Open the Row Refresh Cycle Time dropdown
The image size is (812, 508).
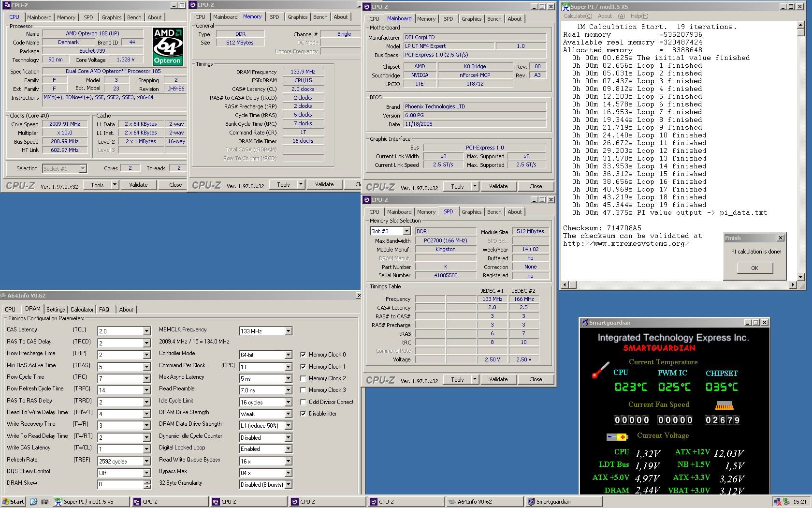tap(146, 390)
